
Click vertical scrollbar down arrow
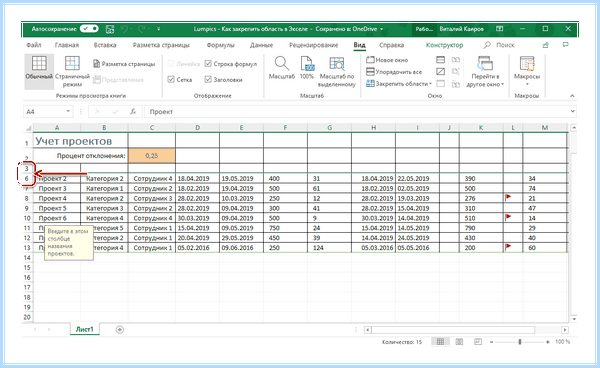point(573,319)
